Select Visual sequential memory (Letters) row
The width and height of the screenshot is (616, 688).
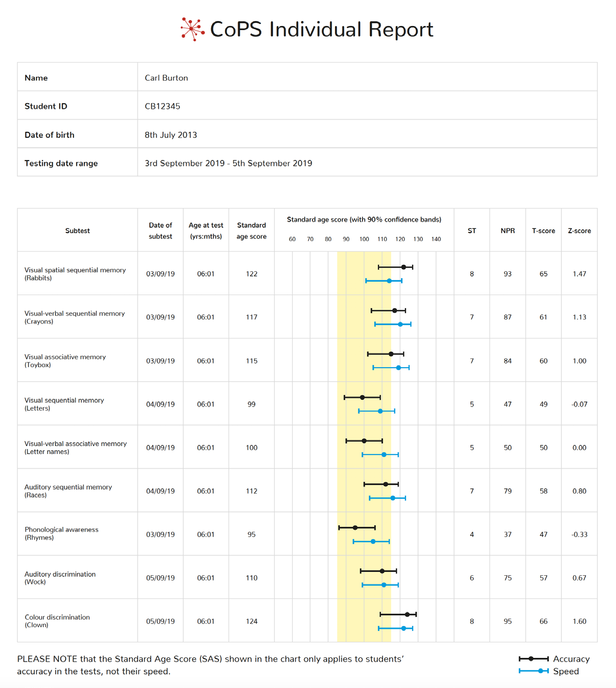pos(307,404)
